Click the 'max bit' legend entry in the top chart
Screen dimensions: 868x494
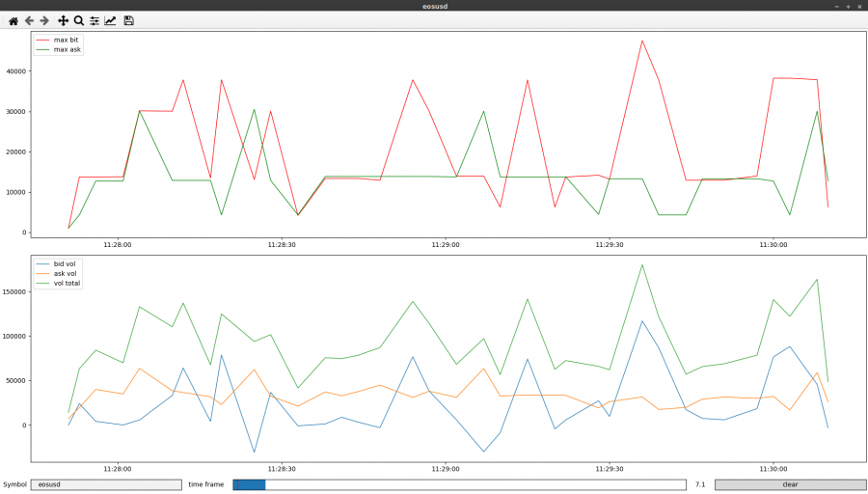[67, 40]
